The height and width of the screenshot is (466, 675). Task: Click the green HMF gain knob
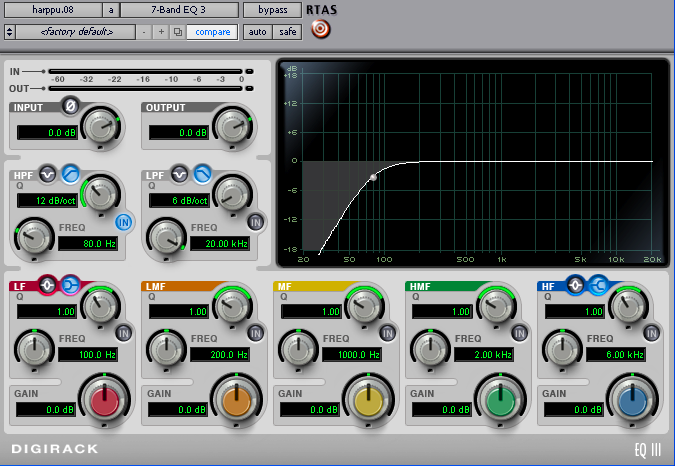pyautogui.click(x=500, y=400)
